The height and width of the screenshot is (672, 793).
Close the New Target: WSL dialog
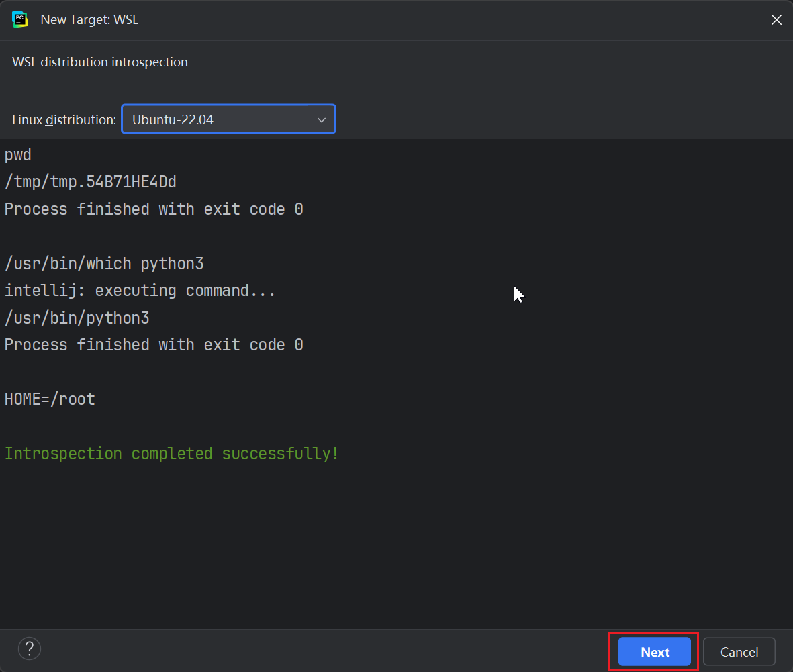pos(776,19)
